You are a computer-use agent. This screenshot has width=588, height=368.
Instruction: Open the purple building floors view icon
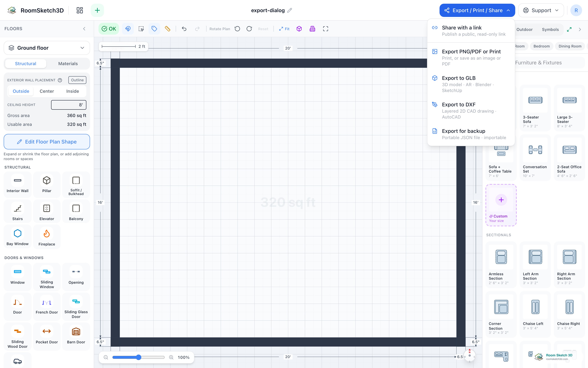(312, 29)
